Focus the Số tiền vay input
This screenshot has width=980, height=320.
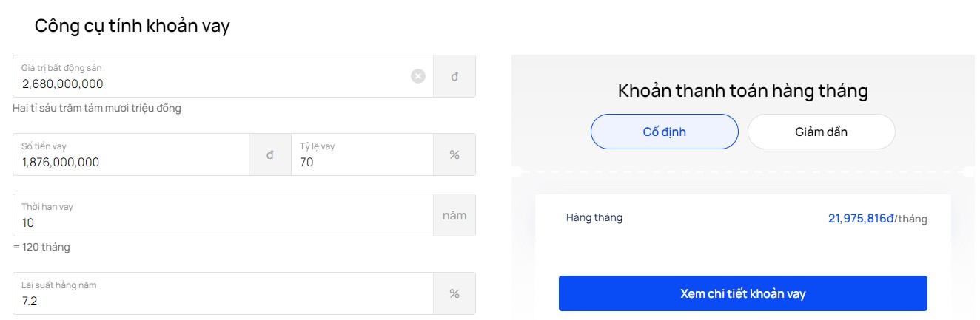(131, 154)
